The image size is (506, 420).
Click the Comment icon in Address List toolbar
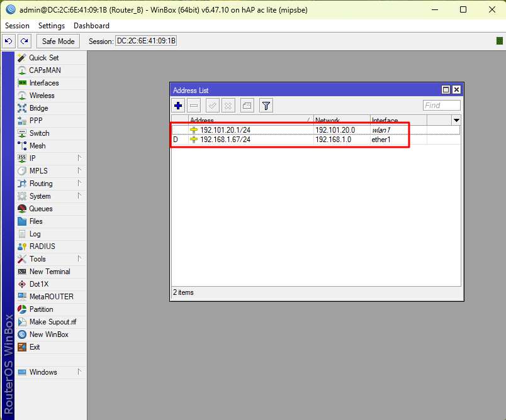point(247,106)
